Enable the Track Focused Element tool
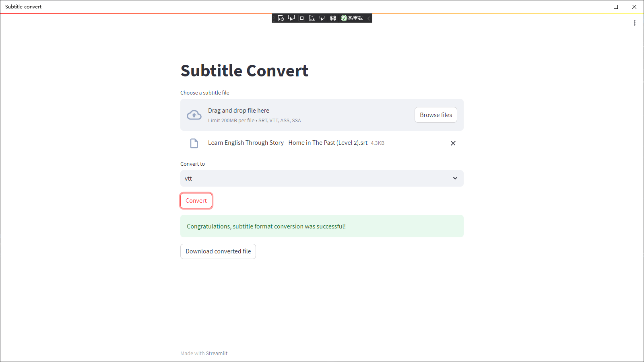Viewport: 644px width, 362px height. click(x=322, y=18)
